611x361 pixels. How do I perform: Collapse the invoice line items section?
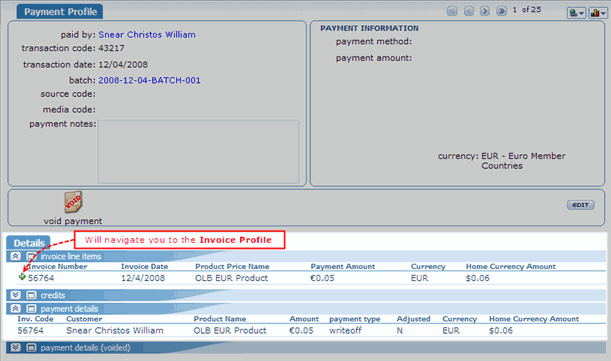16,256
